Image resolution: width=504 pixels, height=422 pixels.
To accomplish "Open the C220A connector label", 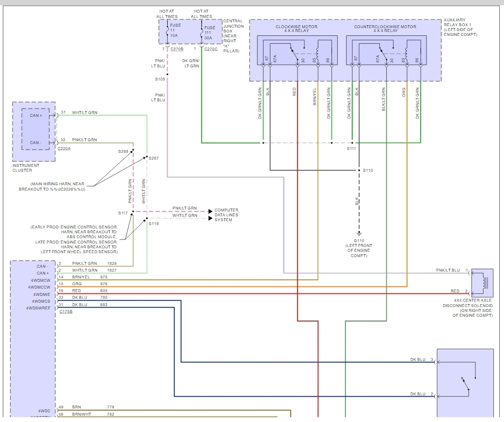I will point(64,148).
